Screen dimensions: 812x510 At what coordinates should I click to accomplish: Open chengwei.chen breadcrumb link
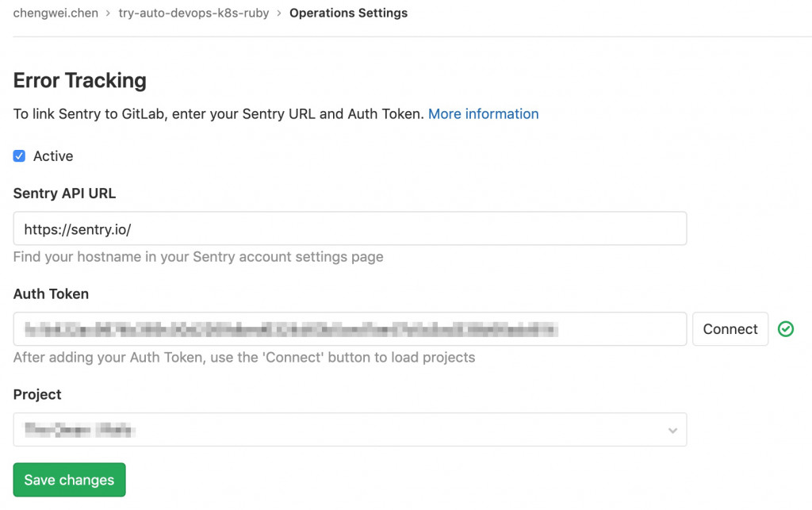point(56,13)
